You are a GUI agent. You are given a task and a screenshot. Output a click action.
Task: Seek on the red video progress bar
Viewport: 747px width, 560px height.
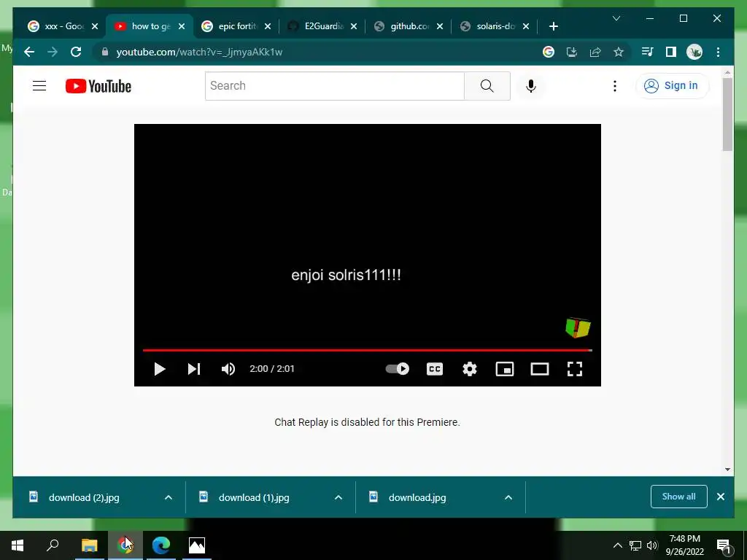tap(368, 351)
